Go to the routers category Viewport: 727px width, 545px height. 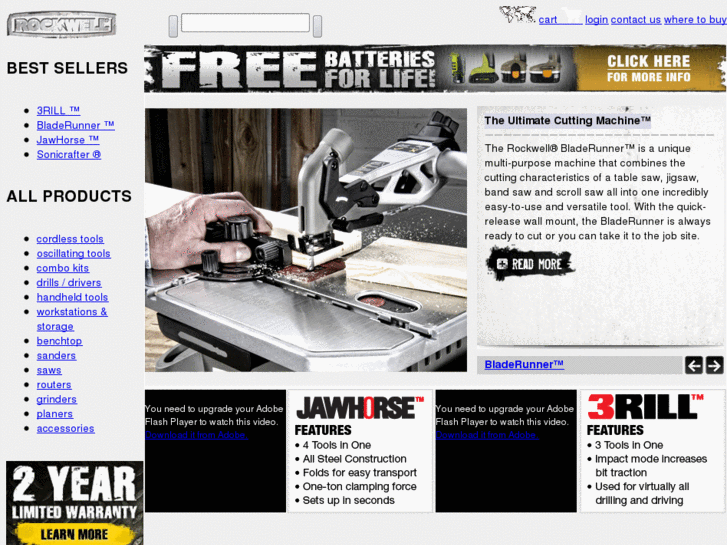(x=54, y=385)
